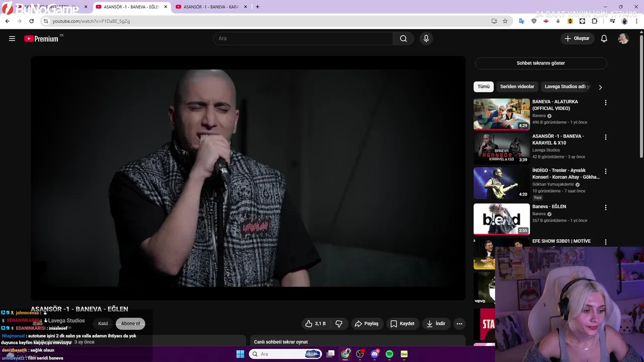Open options for Baneva - EĞLEN video
This screenshot has width=644, height=362.
pos(605,207)
